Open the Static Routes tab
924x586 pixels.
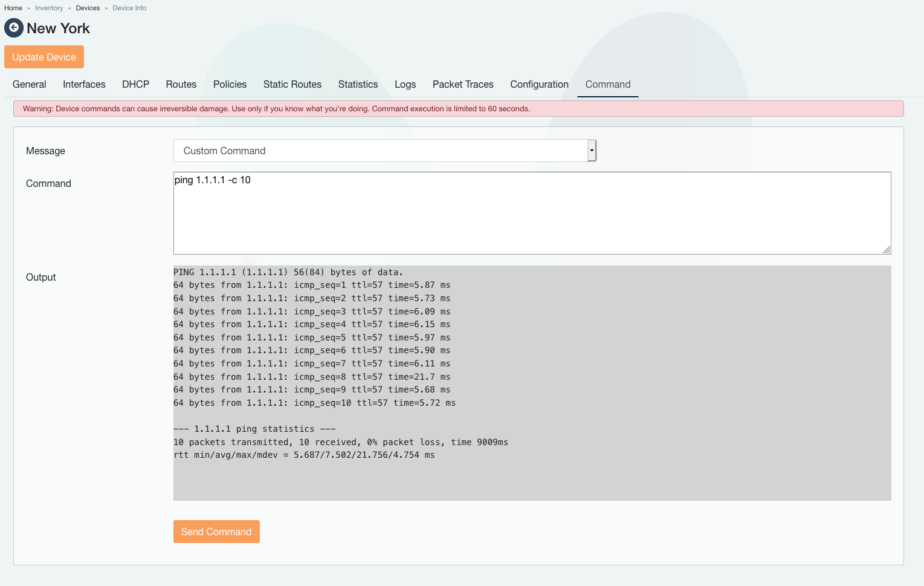click(292, 85)
